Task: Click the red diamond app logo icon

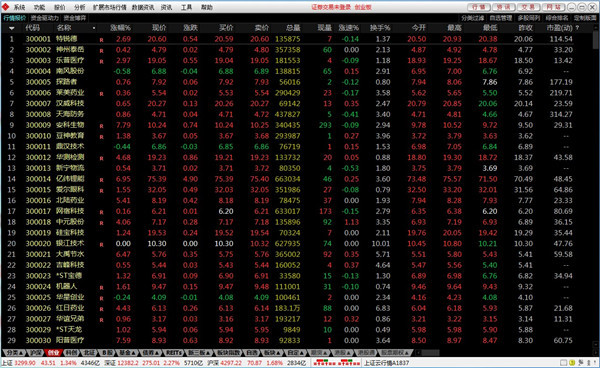Action: pyautogui.click(x=5, y=7)
